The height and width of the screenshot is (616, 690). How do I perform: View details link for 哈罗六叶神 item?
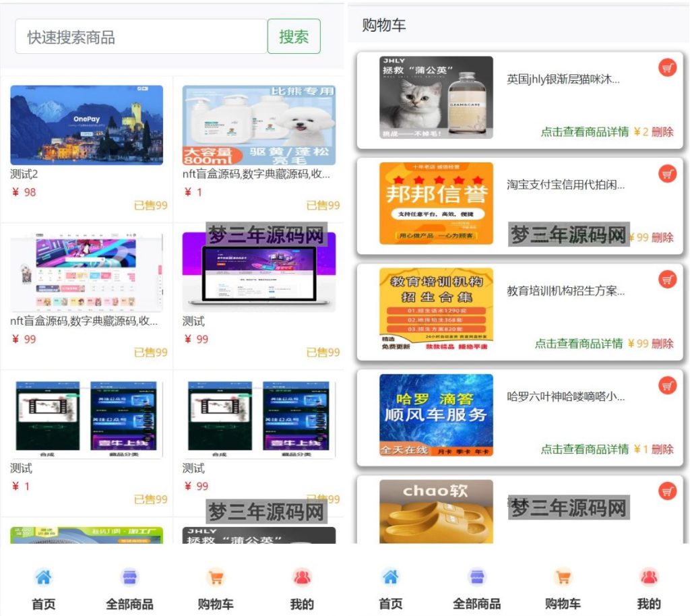(584, 450)
